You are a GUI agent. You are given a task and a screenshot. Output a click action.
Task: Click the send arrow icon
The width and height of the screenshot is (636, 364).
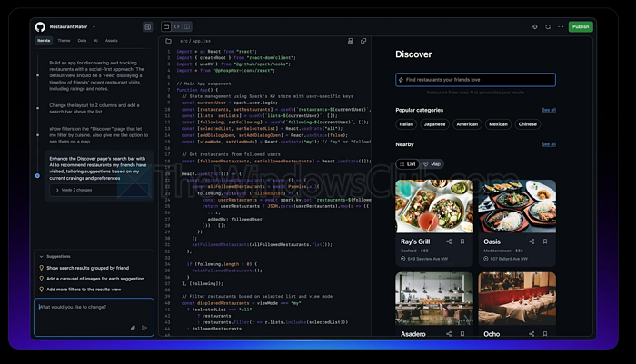point(144,328)
